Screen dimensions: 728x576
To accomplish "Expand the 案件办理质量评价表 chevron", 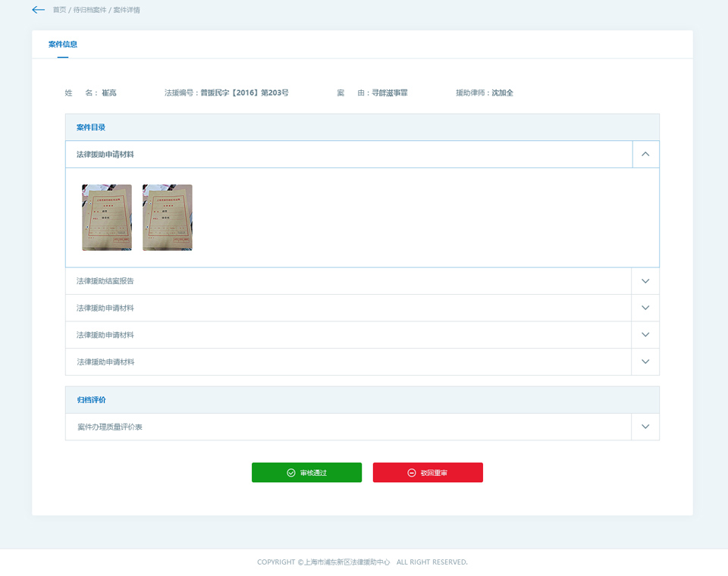I will point(645,427).
